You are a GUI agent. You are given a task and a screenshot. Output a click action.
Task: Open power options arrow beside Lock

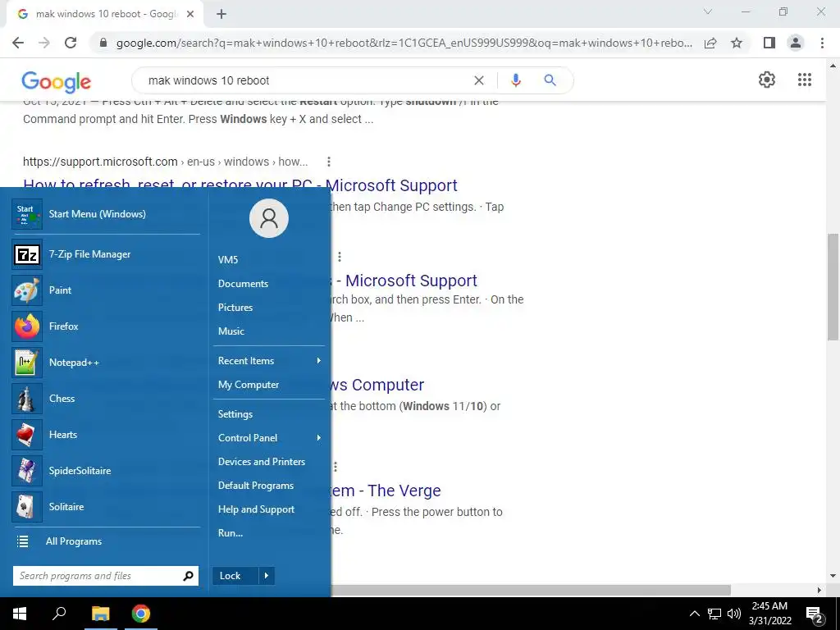click(267, 576)
